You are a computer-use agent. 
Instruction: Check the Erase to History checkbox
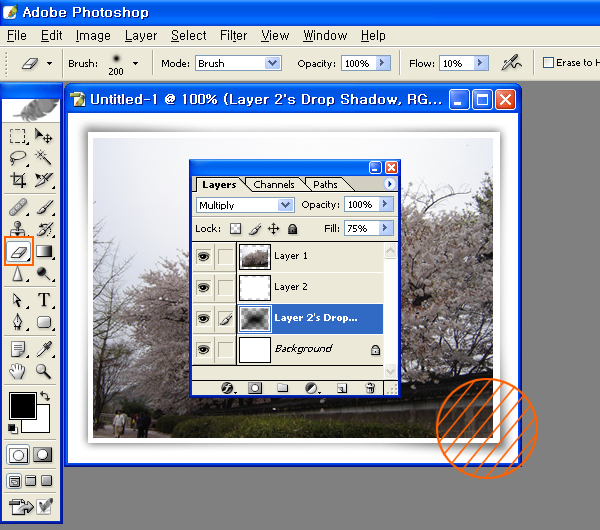548,62
